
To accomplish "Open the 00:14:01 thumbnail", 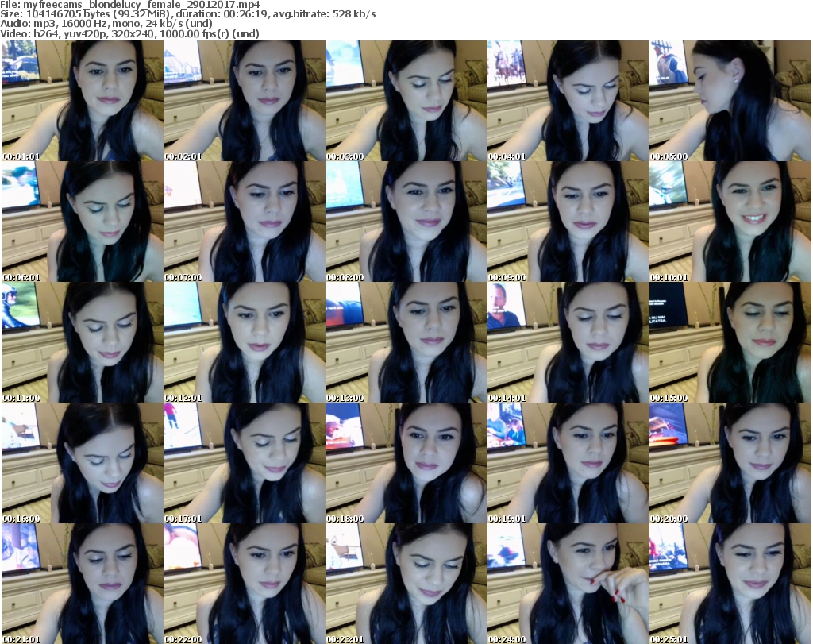I will coord(568,342).
